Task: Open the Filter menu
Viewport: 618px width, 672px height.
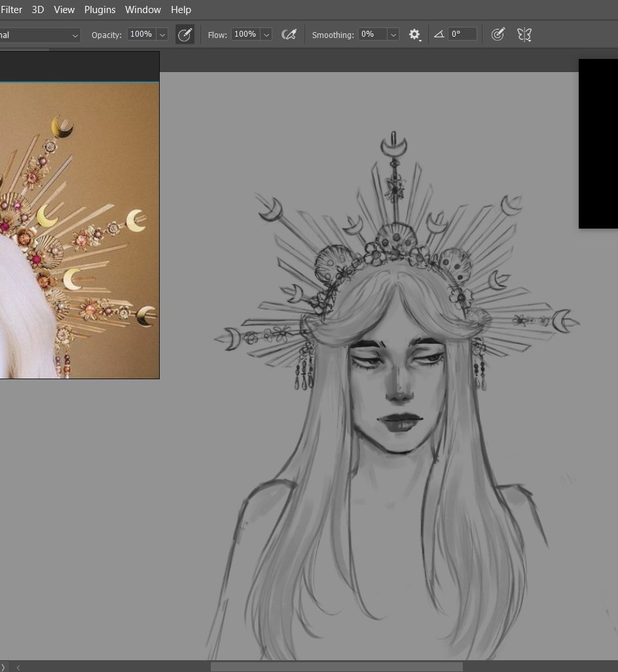Action: (x=11, y=9)
